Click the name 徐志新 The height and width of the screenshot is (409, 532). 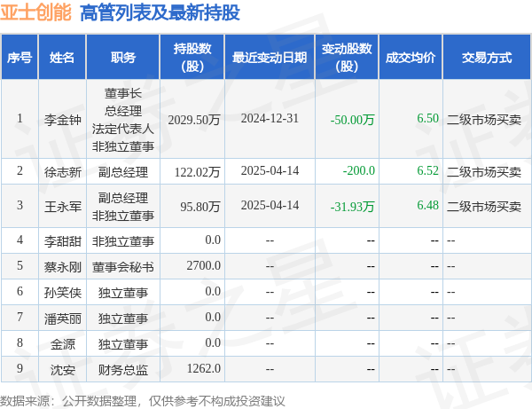click(x=63, y=172)
